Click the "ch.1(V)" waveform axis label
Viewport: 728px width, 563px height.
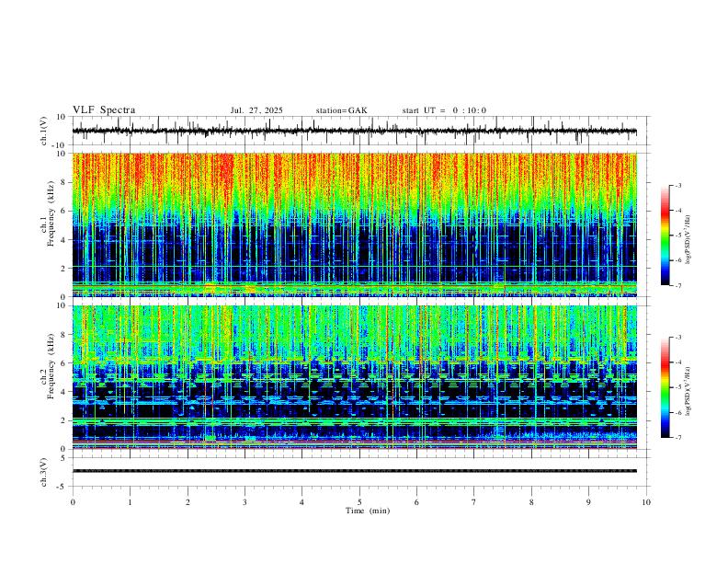44,131
